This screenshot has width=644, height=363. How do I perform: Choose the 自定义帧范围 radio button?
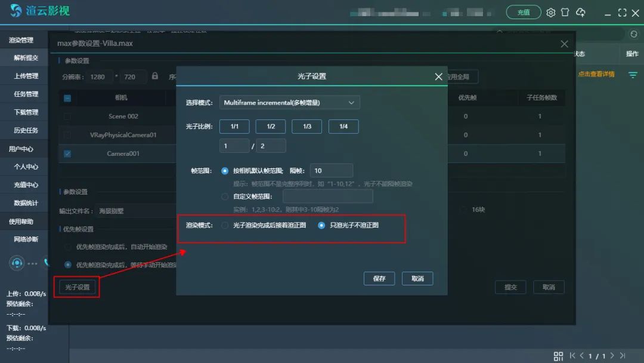coord(225,196)
